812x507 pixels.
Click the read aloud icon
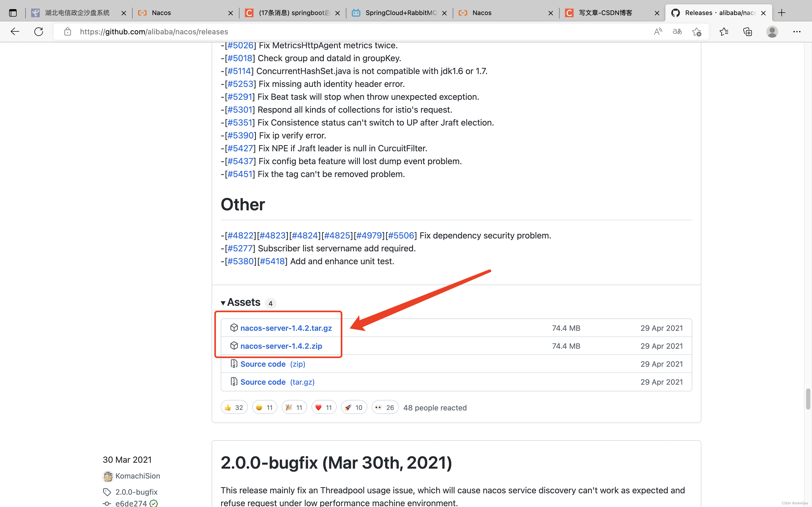click(658, 32)
